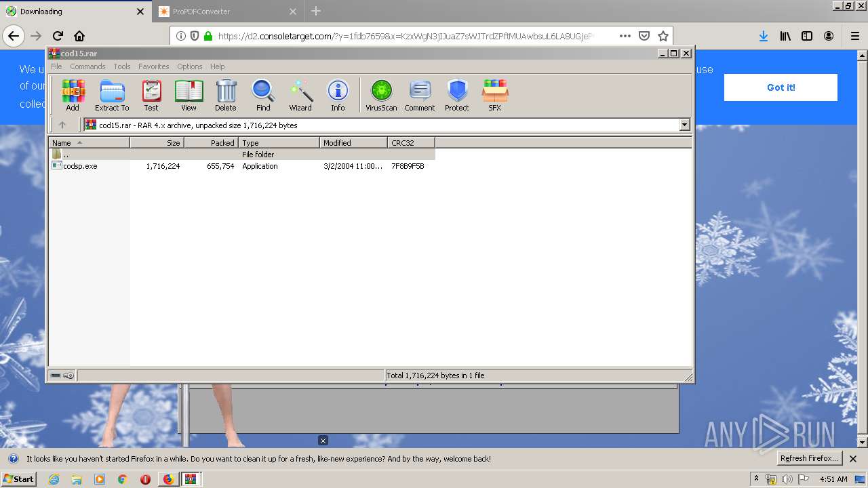Reload the Firefox page
The width and height of the screenshot is (868, 488).
point(58,36)
